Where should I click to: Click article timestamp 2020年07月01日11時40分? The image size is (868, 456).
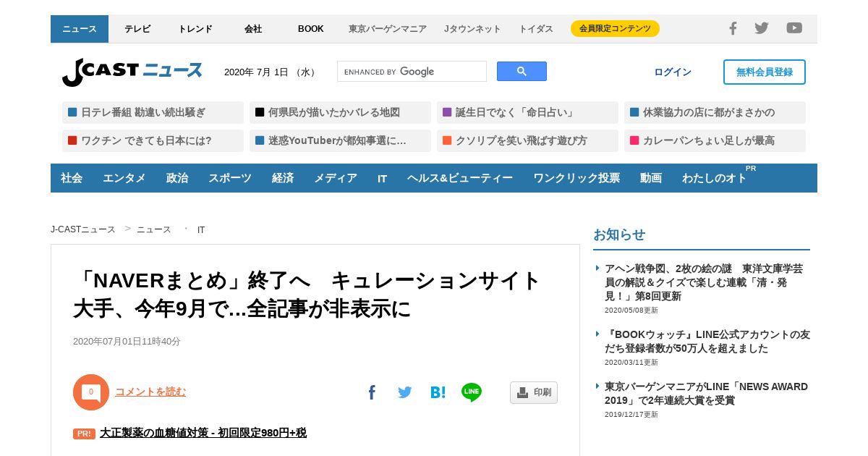(x=127, y=342)
